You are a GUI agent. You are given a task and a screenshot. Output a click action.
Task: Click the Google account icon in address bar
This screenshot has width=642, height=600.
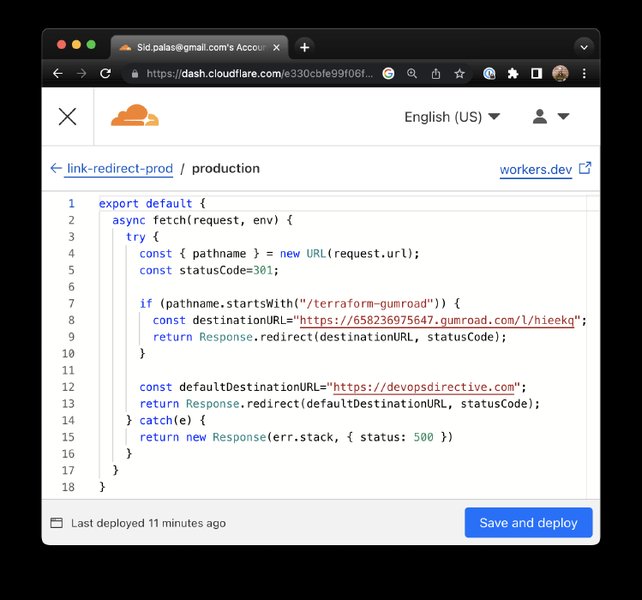(388, 74)
